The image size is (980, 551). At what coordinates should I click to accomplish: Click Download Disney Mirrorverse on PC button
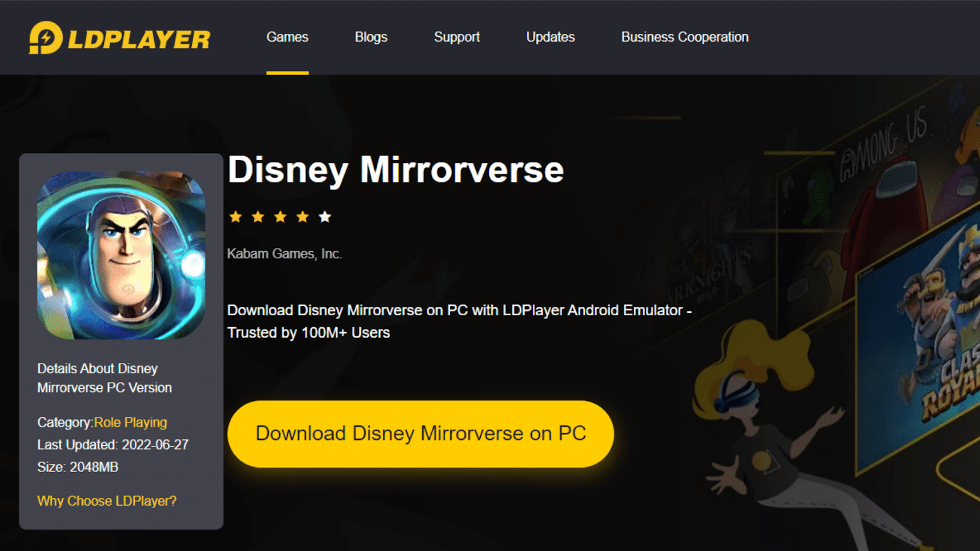point(421,434)
